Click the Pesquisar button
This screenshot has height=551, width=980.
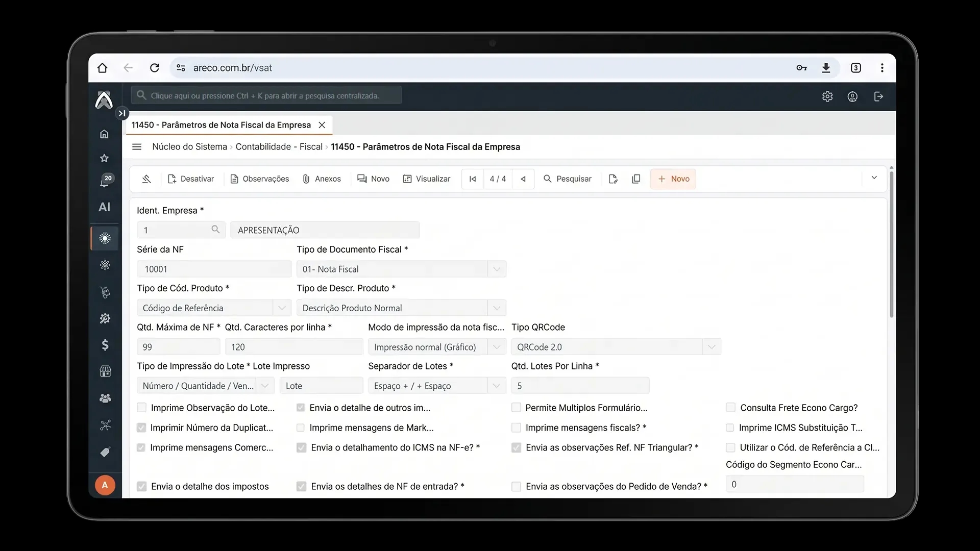[x=568, y=179]
